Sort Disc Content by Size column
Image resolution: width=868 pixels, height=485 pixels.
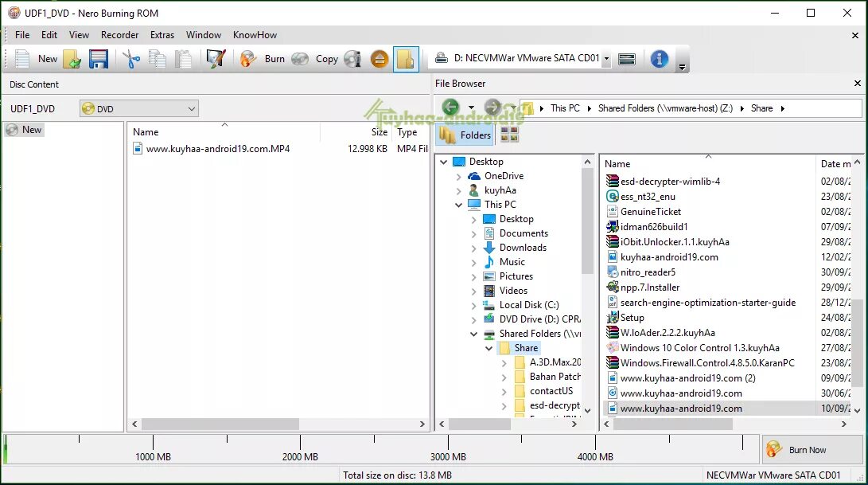[x=380, y=132]
